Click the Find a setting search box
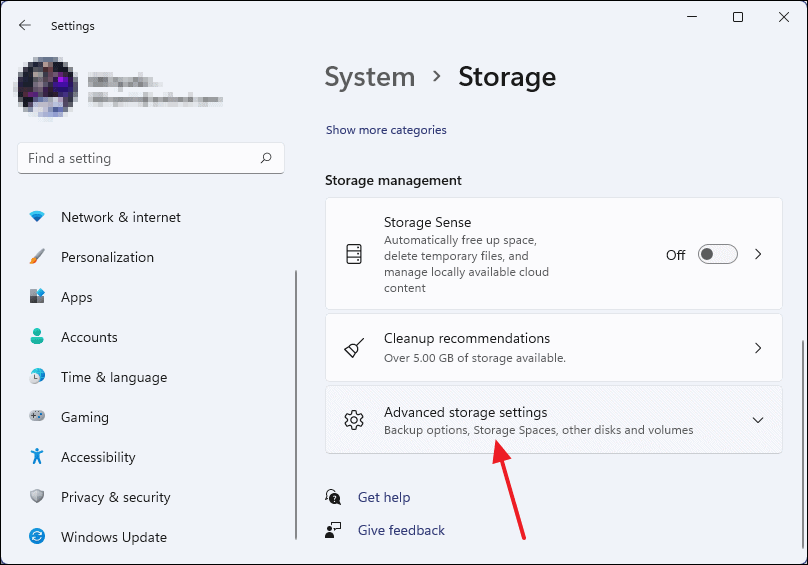This screenshot has height=565, width=808. pyautogui.click(x=140, y=158)
